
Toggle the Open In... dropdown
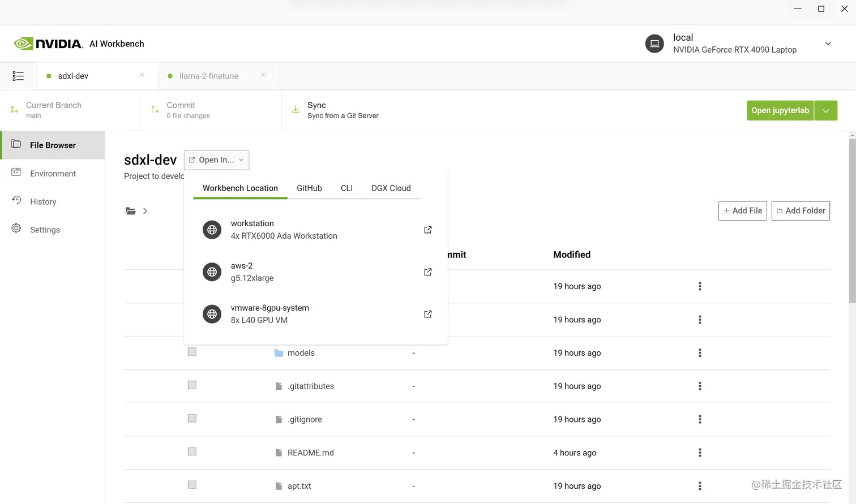(x=216, y=160)
